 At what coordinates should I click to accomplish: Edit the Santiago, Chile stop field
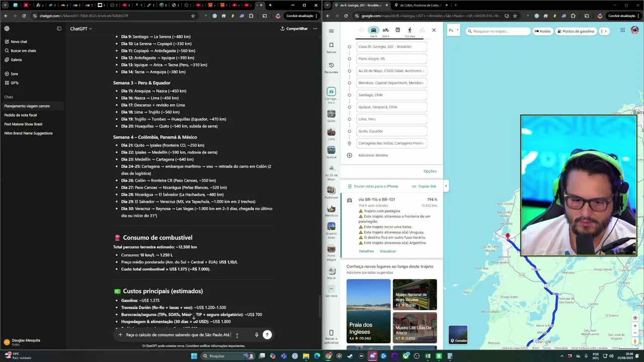391,95
